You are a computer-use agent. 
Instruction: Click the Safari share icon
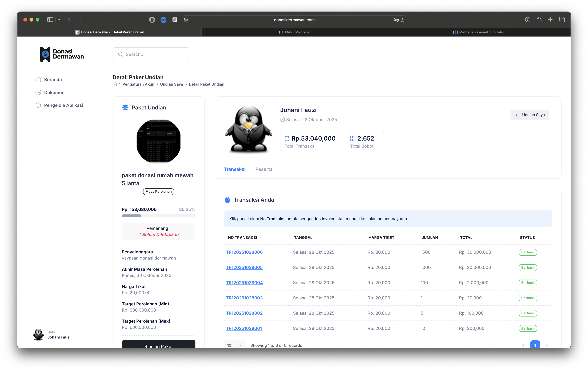[539, 20]
